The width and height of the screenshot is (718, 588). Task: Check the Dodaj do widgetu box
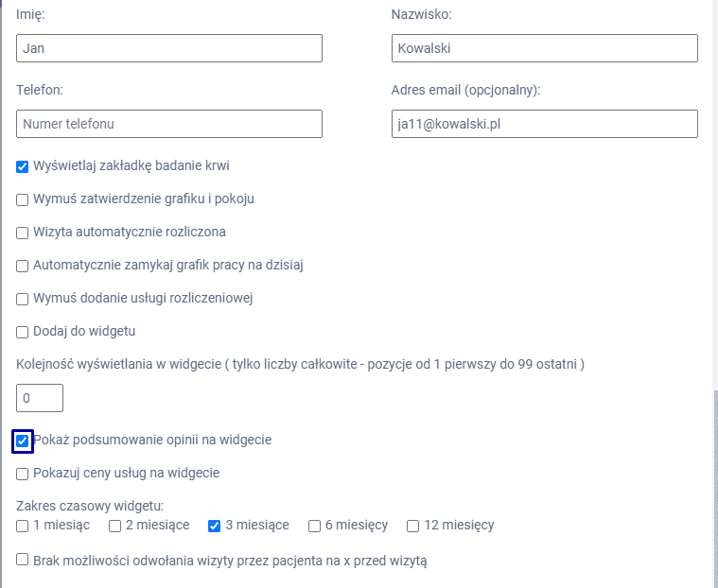(23, 332)
